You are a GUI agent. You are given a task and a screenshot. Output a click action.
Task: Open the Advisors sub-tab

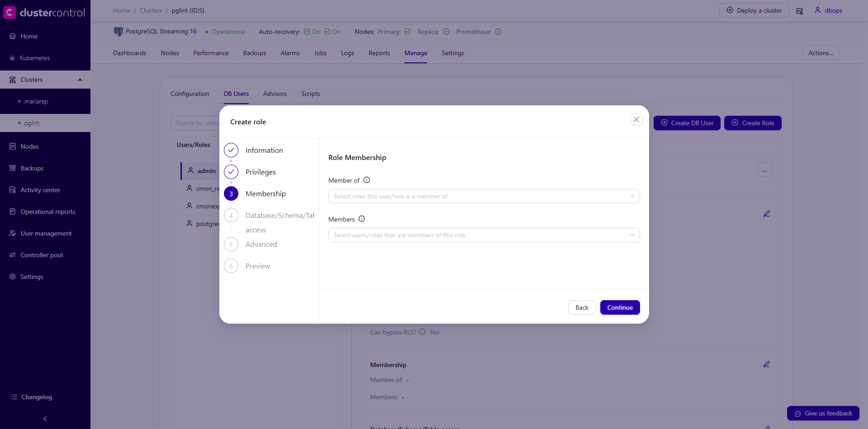click(x=275, y=94)
